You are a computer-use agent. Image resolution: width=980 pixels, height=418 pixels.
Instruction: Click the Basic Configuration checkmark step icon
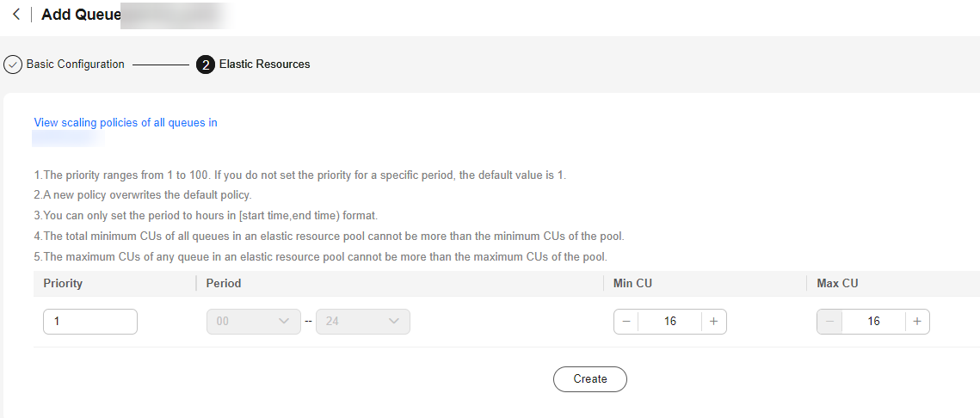[x=13, y=65]
